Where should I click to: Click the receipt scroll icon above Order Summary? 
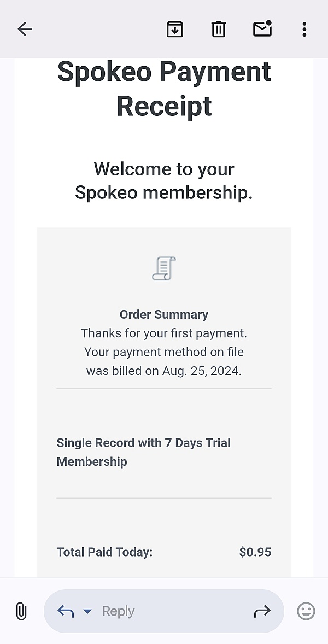click(164, 268)
